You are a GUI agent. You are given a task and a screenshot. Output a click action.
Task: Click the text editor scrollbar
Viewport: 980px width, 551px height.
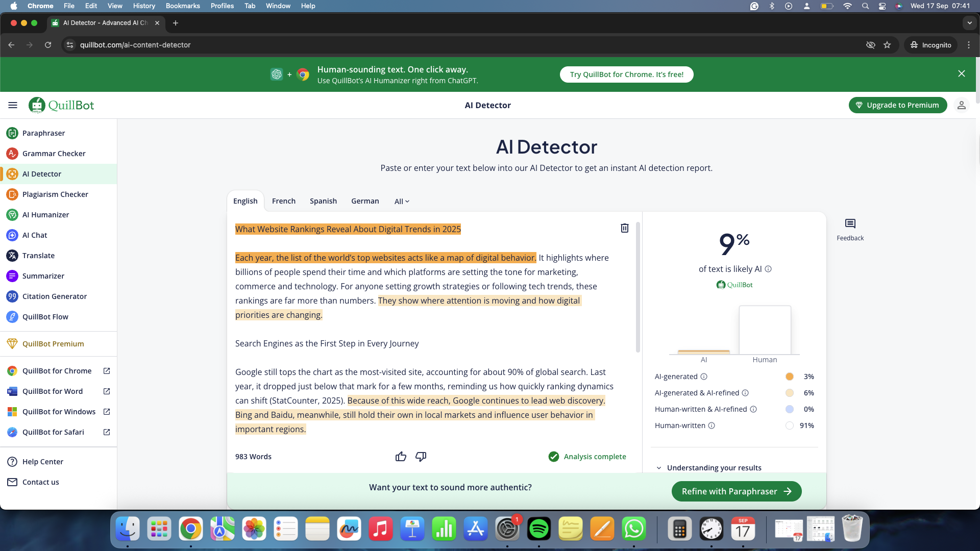638,287
